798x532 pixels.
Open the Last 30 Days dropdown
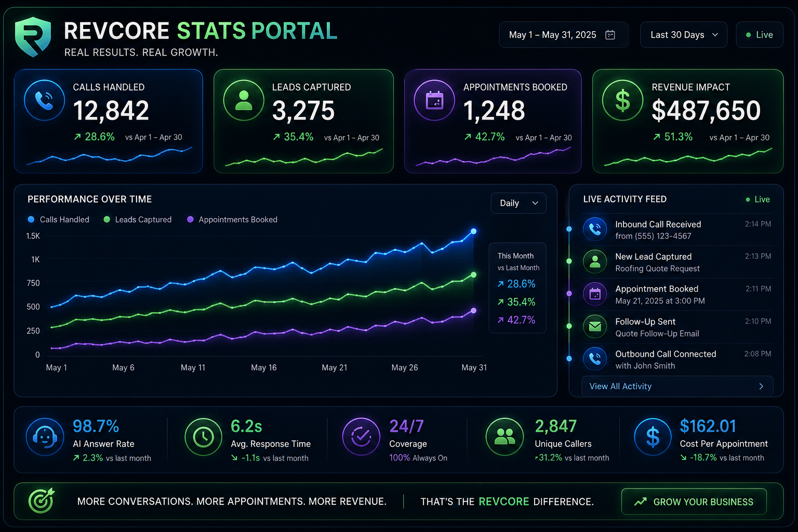point(684,35)
